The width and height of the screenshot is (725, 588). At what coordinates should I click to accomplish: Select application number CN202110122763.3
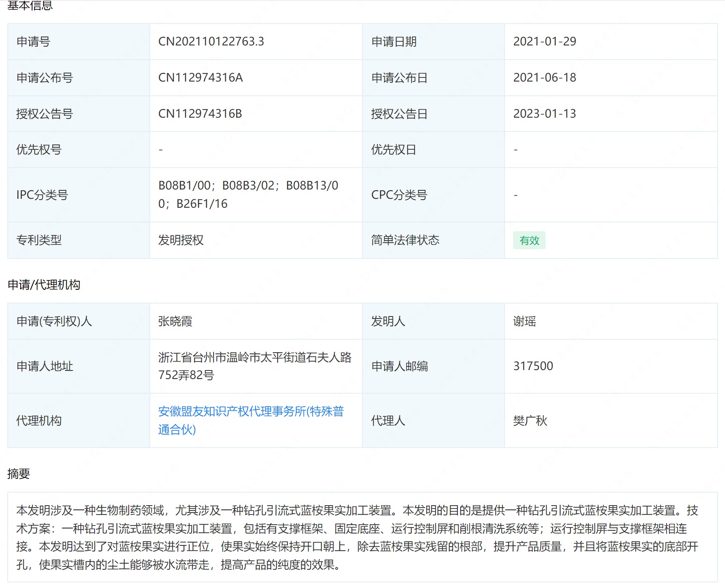click(x=211, y=41)
